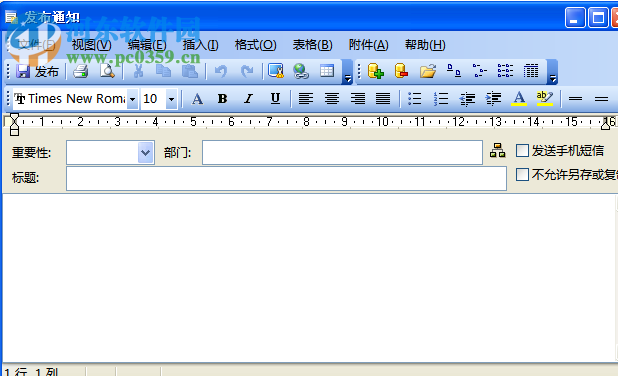This screenshot has height=376, width=618.
Task: Click into the notice body editing area
Action: coord(309,277)
